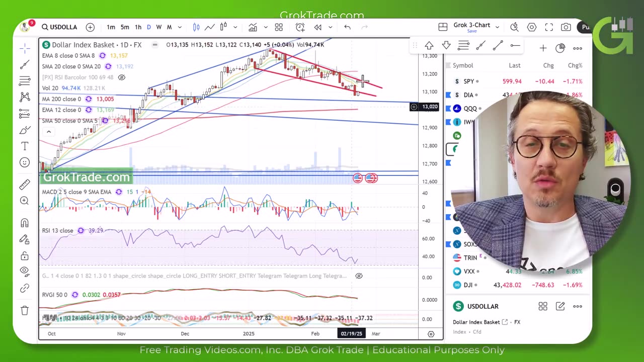Screen dimensions: 644x362
Task: Toggle hide all drawings eye icon
Action: point(24,272)
